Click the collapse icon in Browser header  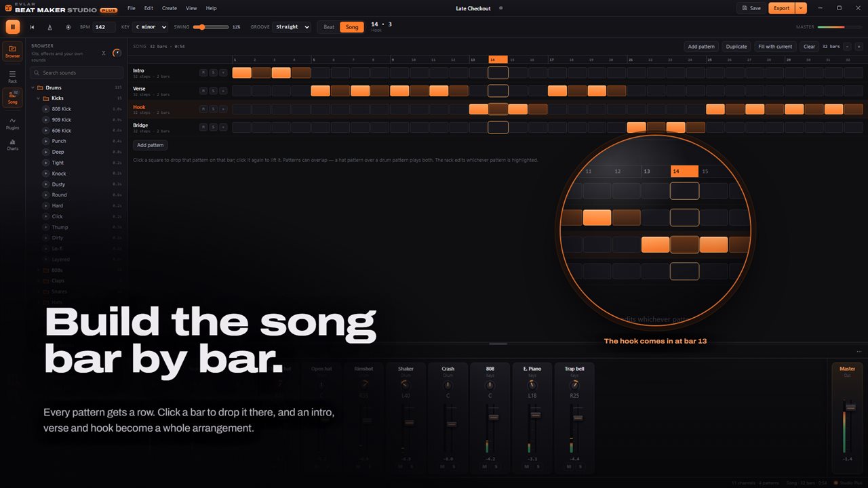coord(104,53)
